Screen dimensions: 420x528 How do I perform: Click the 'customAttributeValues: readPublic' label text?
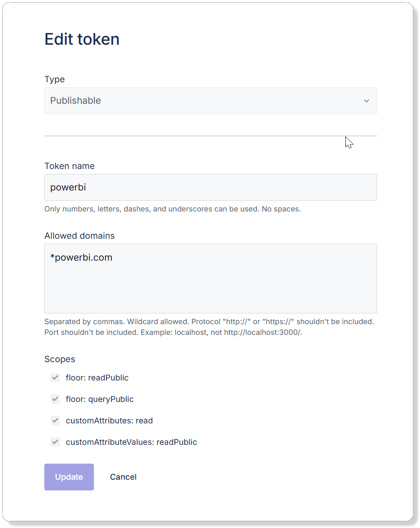click(131, 442)
